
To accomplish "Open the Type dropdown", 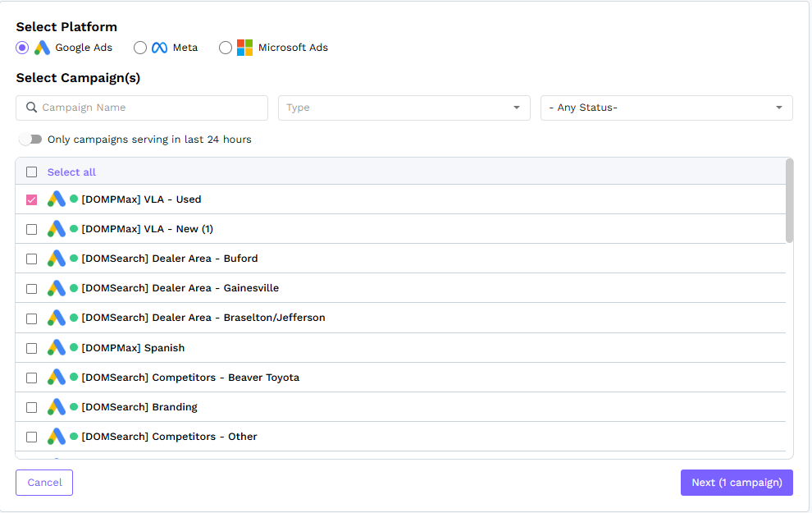I will pyautogui.click(x=404, y=108).
